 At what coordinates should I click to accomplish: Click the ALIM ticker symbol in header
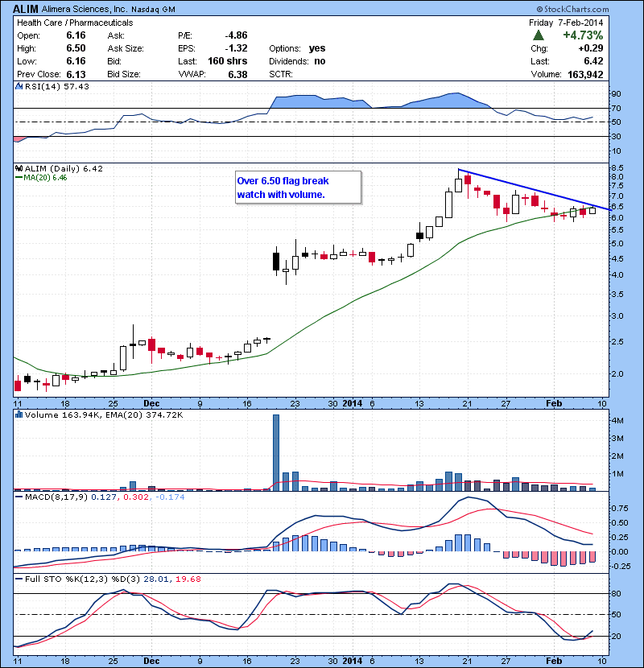click(26, 9)
